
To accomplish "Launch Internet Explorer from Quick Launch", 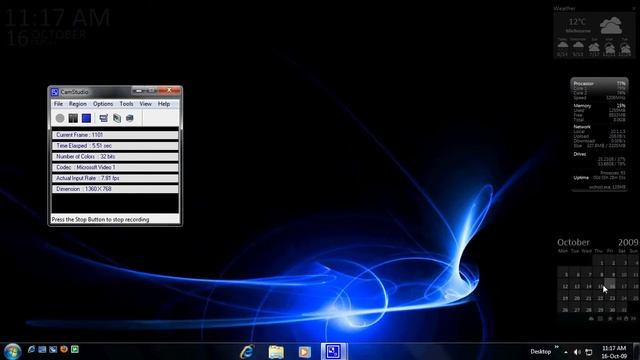I will click(31, 349).
